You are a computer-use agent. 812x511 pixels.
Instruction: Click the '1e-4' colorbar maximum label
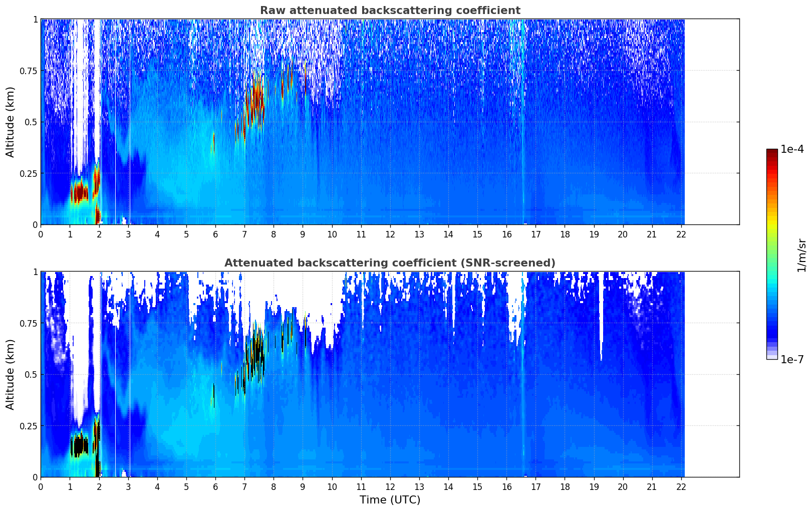pos(792,150)
